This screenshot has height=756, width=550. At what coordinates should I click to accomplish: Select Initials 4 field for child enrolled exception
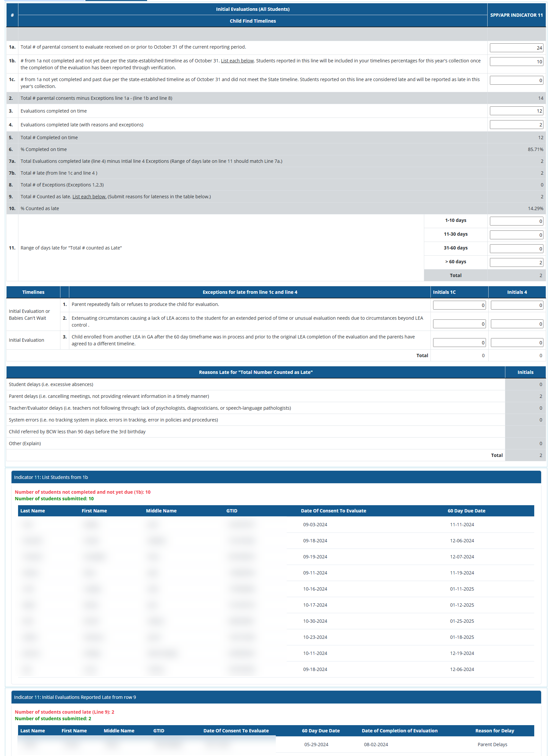click(517, 343)
